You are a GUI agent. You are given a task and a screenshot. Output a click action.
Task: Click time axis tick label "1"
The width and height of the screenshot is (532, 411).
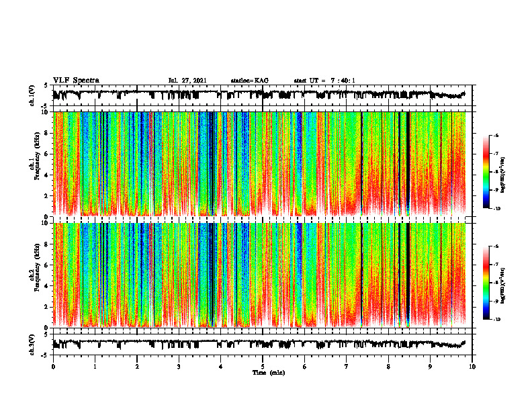click(x=95, y=367)
